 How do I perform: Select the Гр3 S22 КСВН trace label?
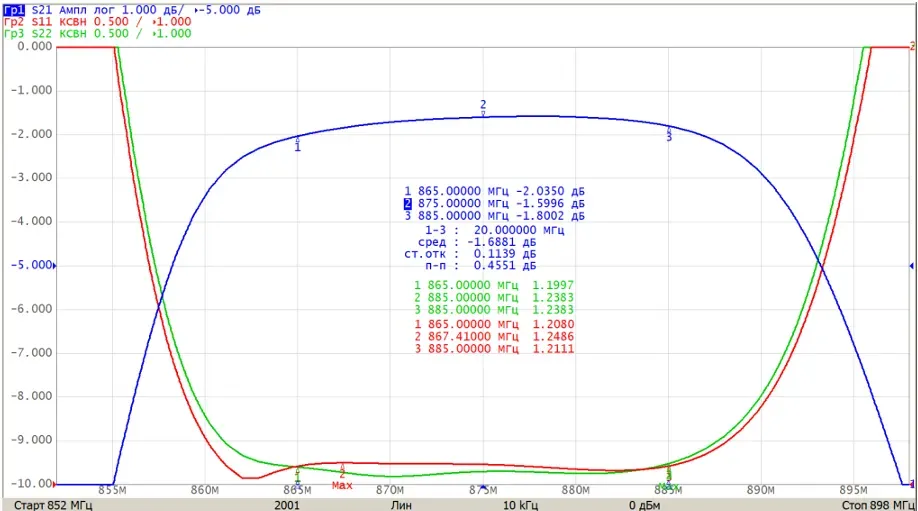coord(97,33)
